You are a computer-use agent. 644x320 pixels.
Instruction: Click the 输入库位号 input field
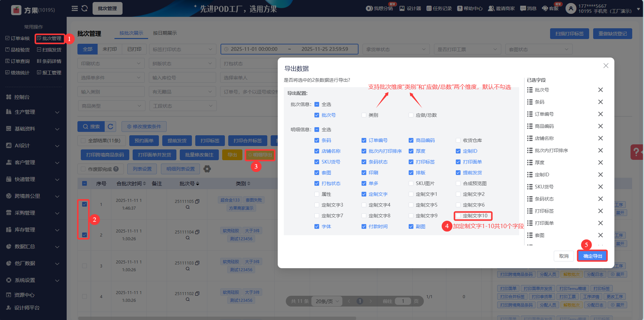(182, 78)
